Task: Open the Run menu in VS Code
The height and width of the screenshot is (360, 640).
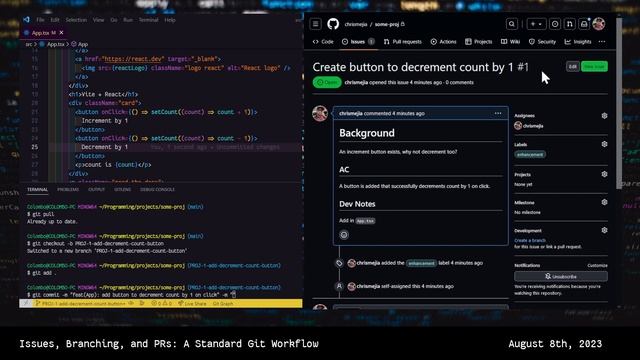Action: click(128, 20)
